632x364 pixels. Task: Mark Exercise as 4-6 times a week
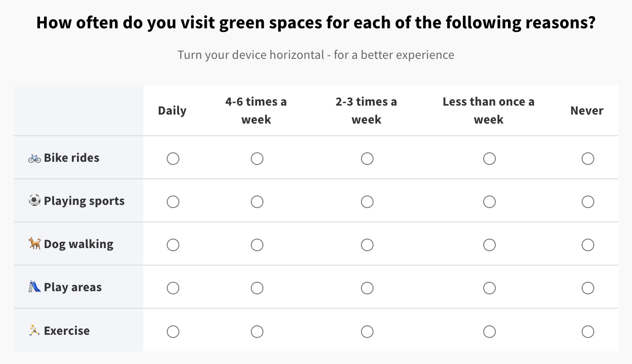pos(257,332)
